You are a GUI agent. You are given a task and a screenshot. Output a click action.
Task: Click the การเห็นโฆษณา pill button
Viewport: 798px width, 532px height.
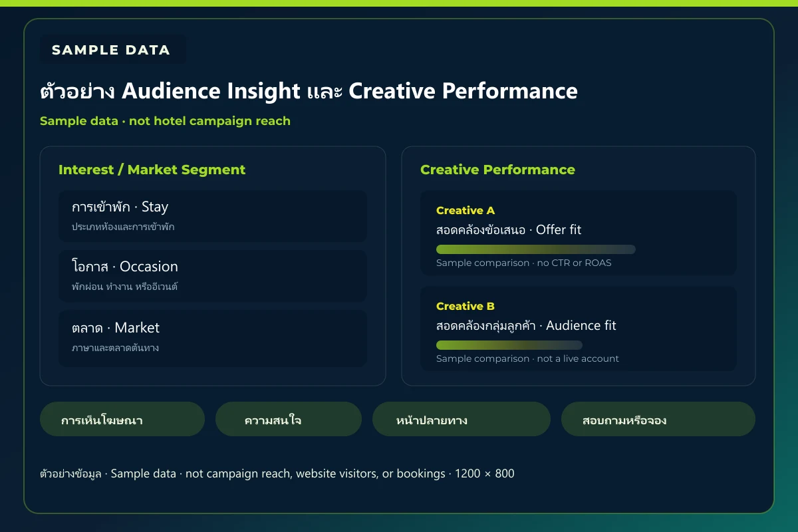[122, 419]
